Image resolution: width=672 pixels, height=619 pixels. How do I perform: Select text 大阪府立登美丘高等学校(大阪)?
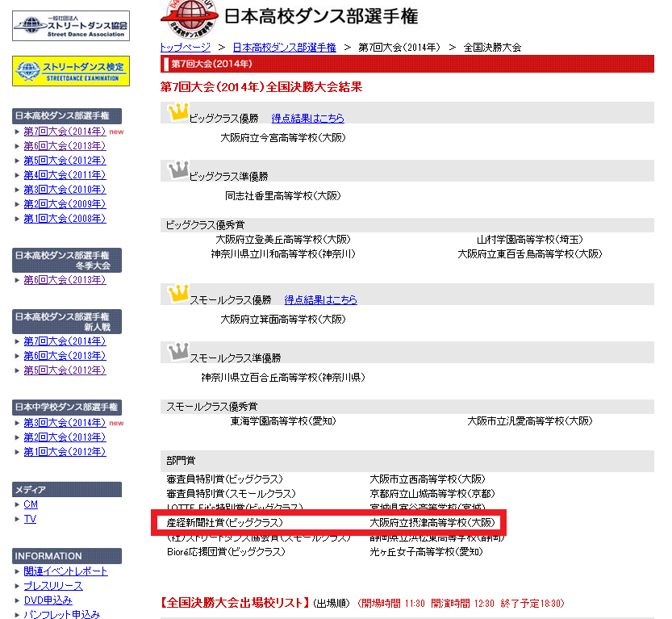pyautogui.click(x=283, y=239)
